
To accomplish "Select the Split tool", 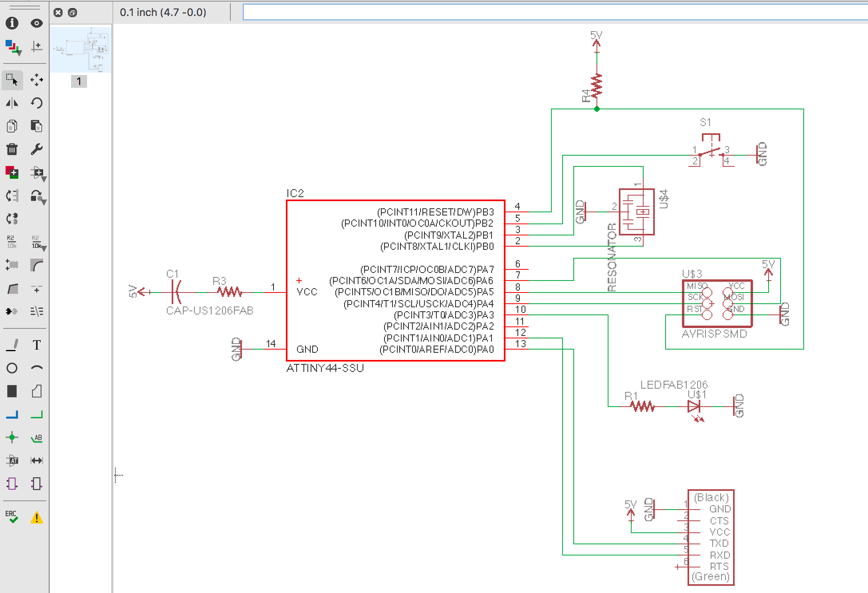I will click(x=12, y=289).
